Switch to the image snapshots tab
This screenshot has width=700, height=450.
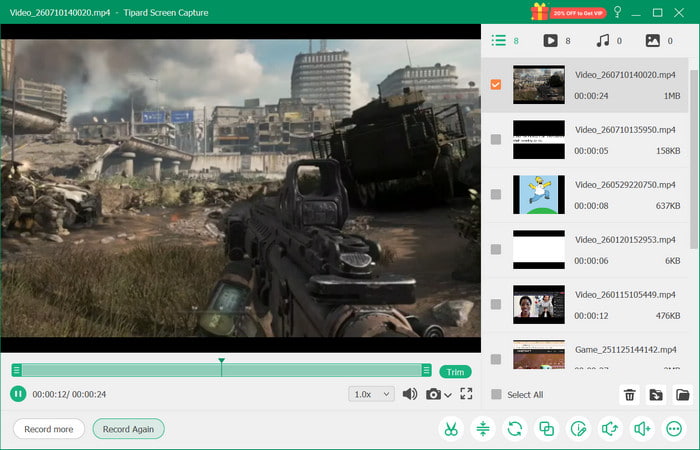tap(659, 41)
